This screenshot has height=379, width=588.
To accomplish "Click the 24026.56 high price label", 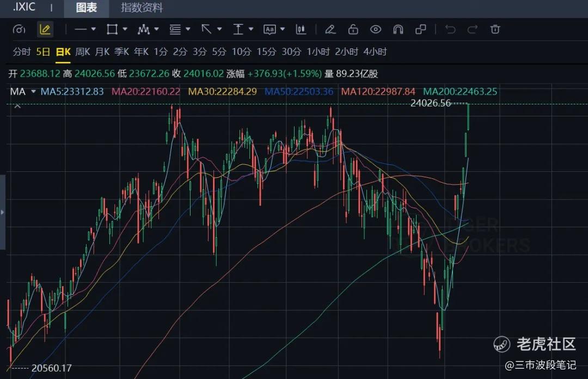I will pyautogui.click(x=431, y=103).
